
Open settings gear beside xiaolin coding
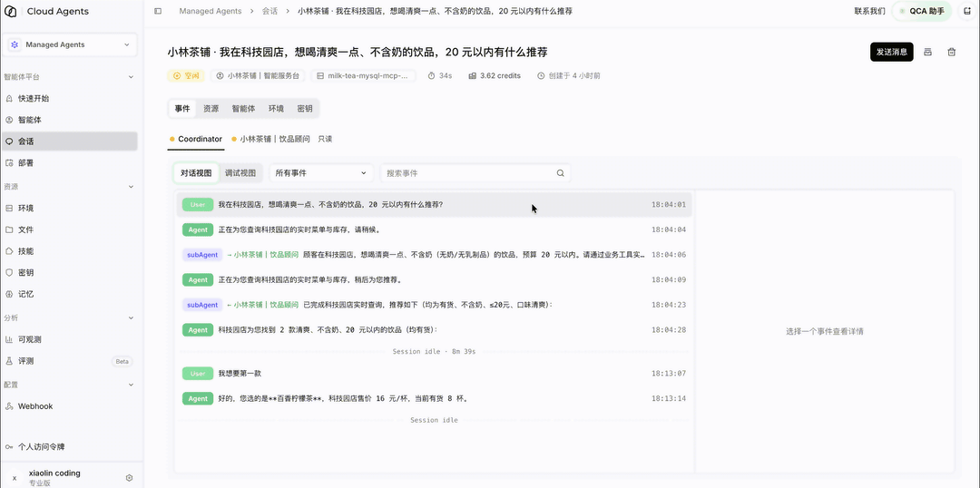click(130, 478)
